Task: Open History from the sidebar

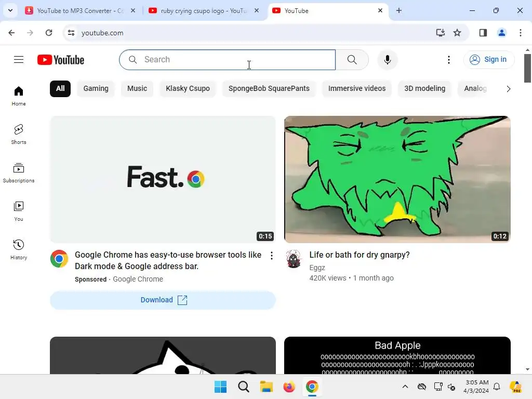Action: [19, 249]
